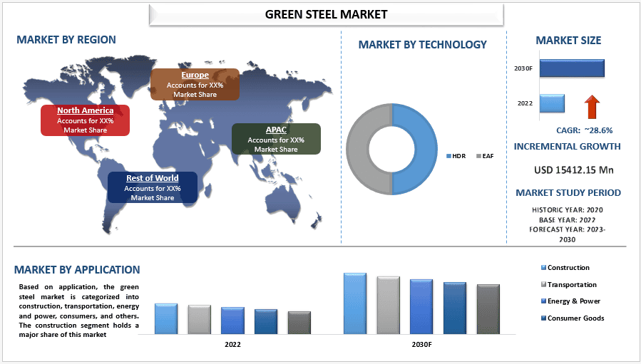641x364 pixels.
Task: Click the Market By Application heading
Action: 77,270
